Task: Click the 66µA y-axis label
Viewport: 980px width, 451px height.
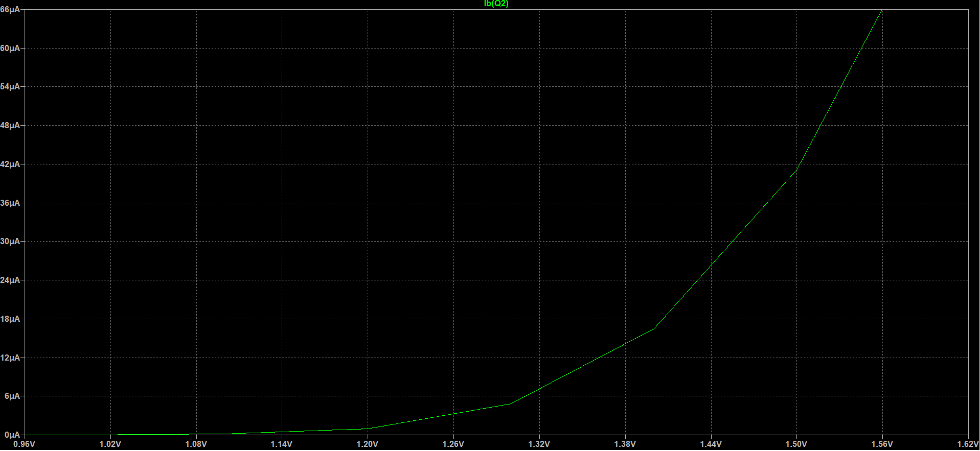Action: pyautogui.click(x=10, y=10)
